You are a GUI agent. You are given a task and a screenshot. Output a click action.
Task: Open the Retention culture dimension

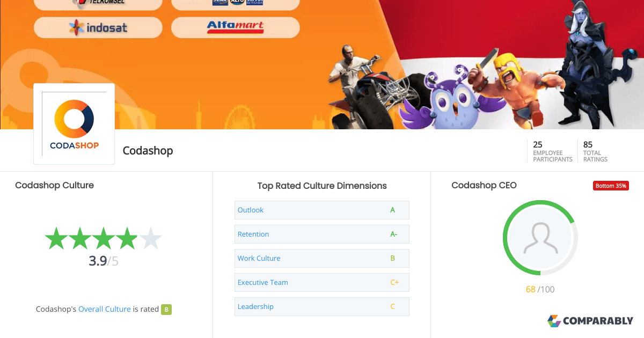(322, 234)
